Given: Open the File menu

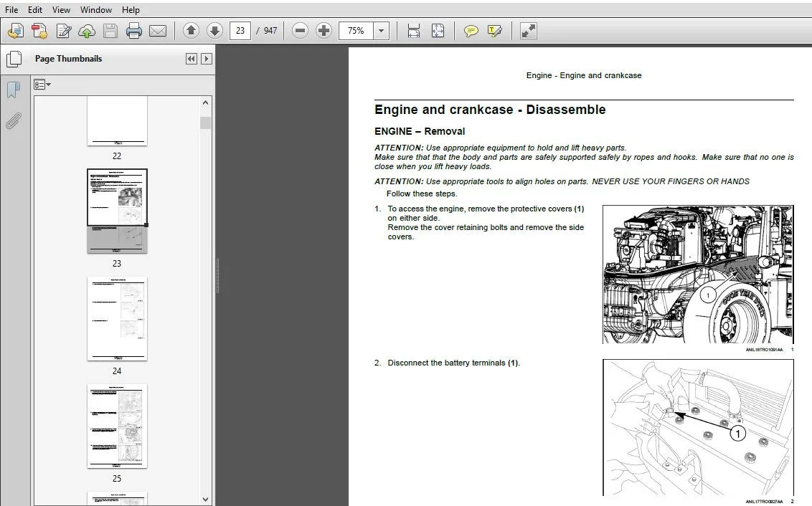Looking at the screenshot, I should click(x=11, y=10).
